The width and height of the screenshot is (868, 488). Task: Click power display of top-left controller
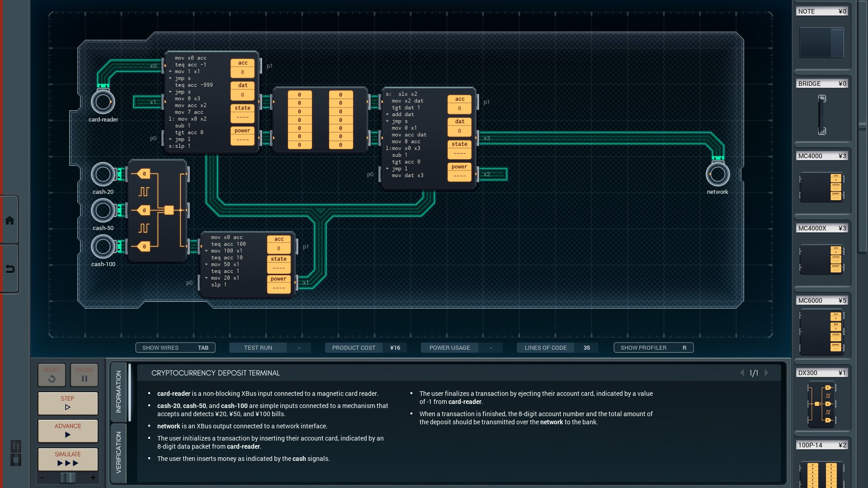(x=243, y=136)
